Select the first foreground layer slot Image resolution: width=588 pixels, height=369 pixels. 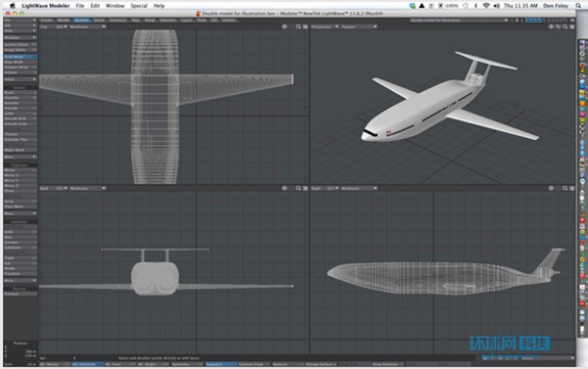coord(527,21)
